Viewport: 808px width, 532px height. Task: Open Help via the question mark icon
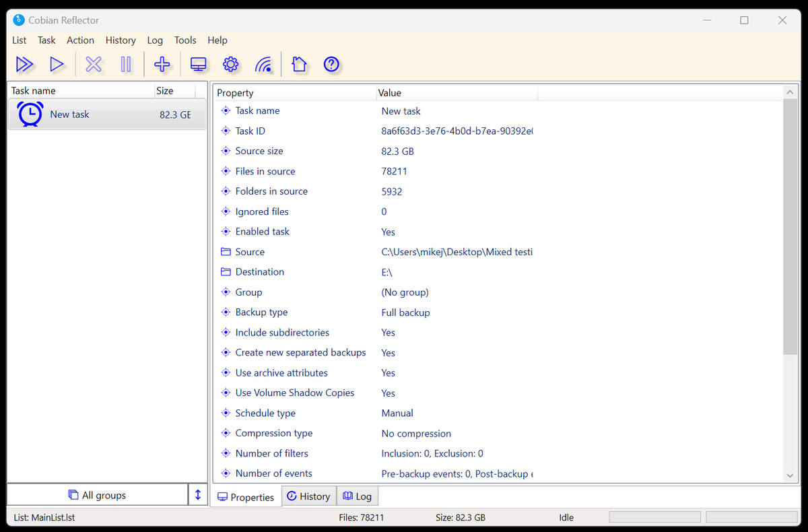(331, 64)
